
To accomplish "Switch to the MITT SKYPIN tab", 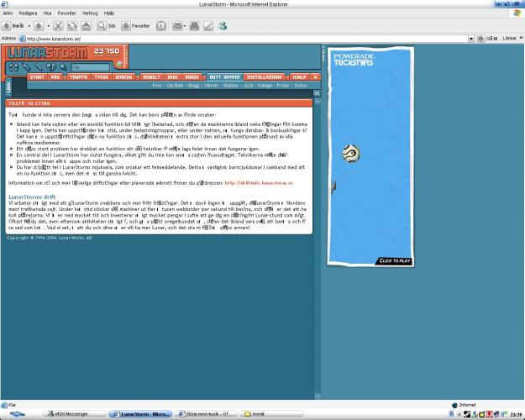I will (225, 76).
